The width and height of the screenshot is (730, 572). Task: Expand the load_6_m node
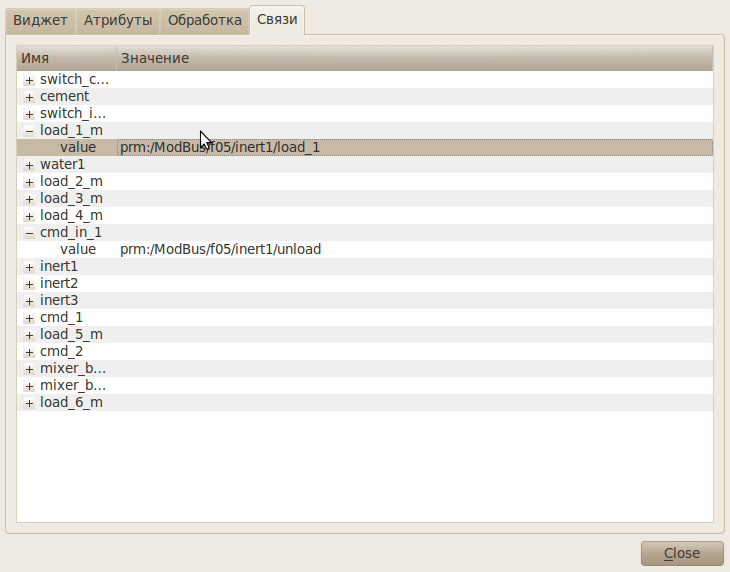tap(29, 403)
